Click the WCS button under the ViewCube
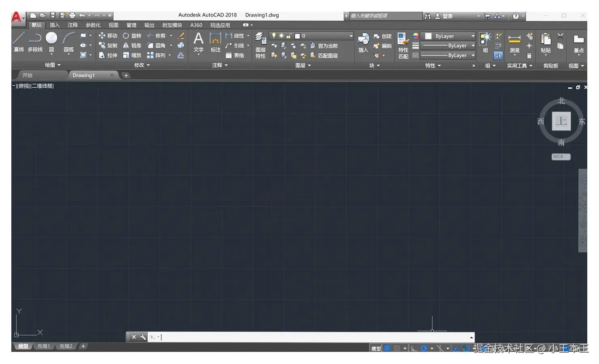Image resolution: width=599 pixels, height=364 pixels. (561, 157)
